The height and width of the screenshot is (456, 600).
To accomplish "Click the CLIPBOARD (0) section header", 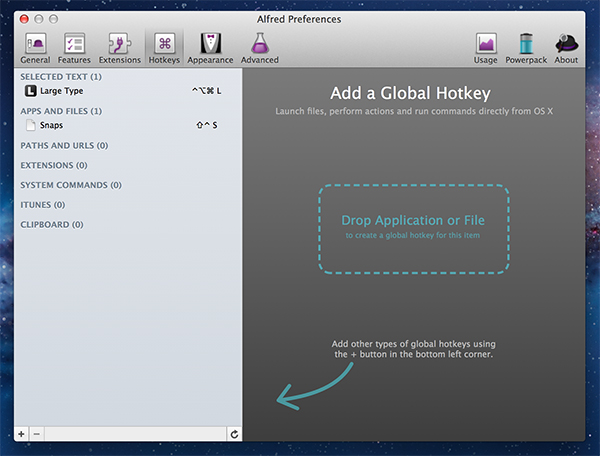I will pyautogui.click(x=52, y=225).
